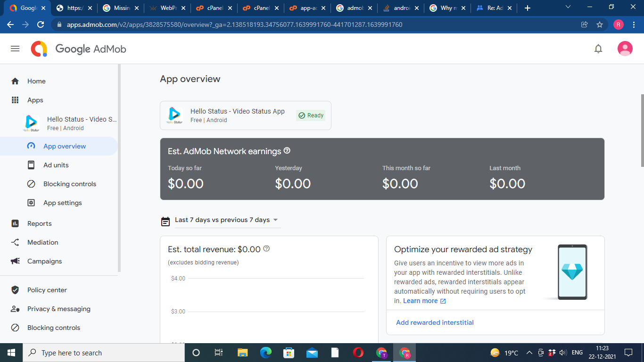Switch to the WebPr browser tab
This screenshot has height=362, width=644.
click(x=166, y=8)
